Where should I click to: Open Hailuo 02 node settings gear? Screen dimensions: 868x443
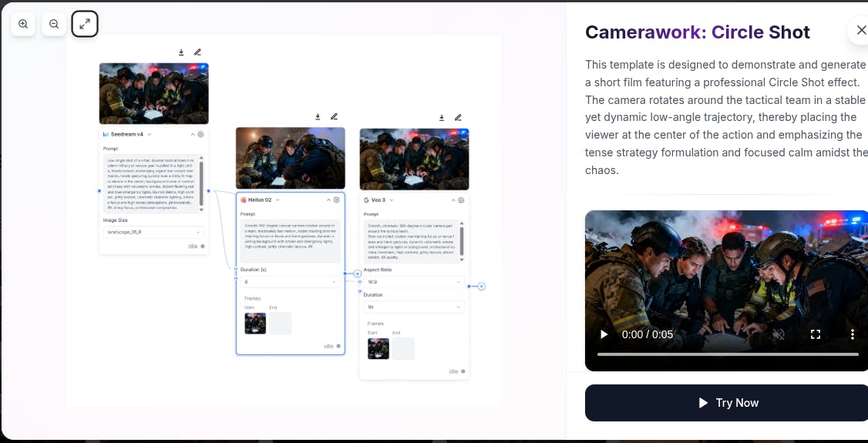(x=336, y=200)
